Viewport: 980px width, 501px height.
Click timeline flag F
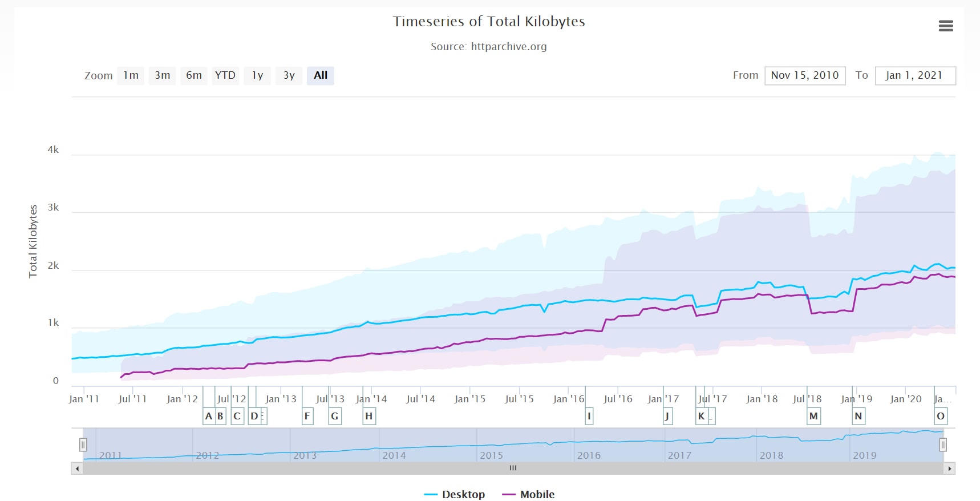pyautogui.click(x=307, y=416)
